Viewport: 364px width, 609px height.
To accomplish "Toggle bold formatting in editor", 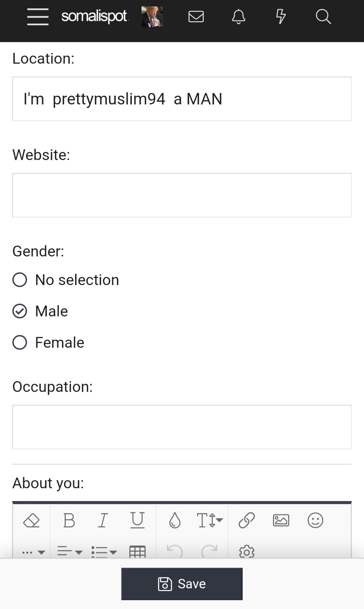I will coord(69,520).
